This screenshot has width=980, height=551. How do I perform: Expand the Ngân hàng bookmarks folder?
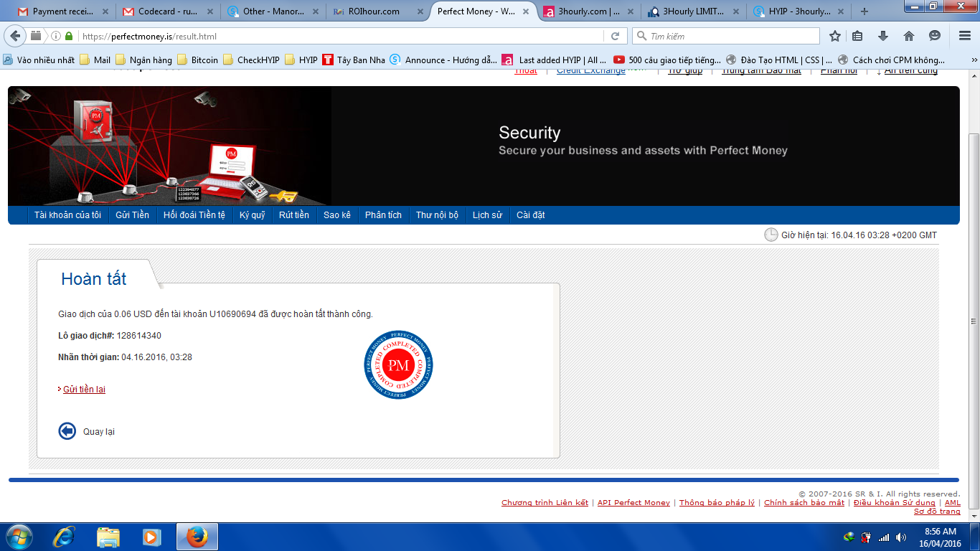pos(143,60)
